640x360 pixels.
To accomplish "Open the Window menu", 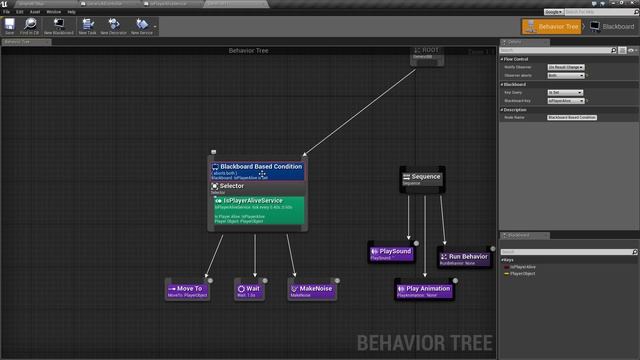I will click(x=53, y=12).
